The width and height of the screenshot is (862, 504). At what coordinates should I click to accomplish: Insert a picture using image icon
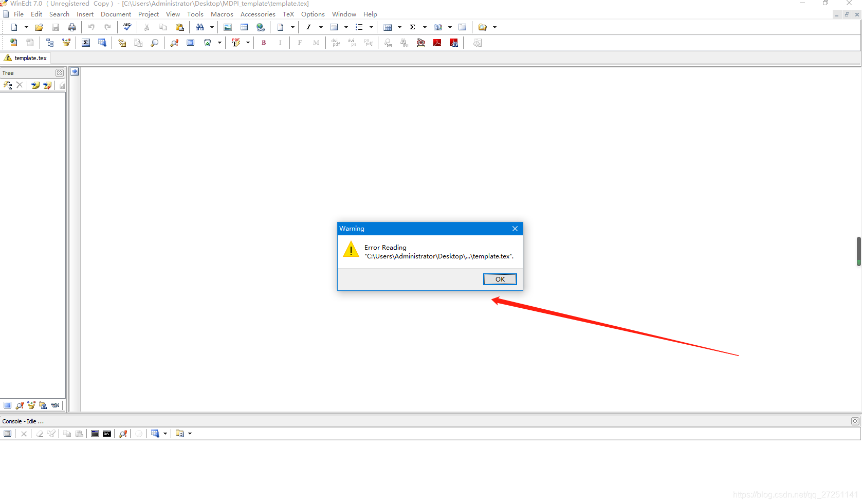pos(228,27)
